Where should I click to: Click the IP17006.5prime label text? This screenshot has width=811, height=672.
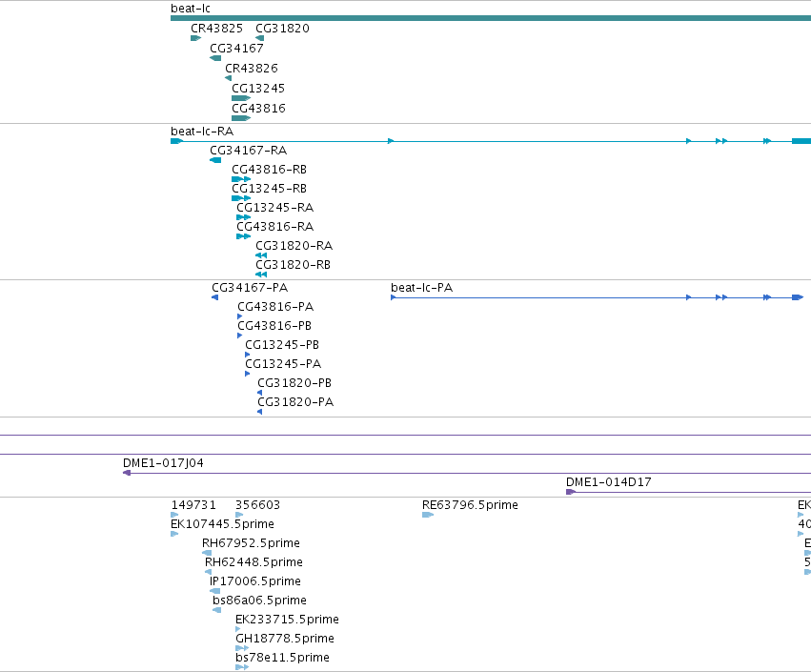[x=255, y=581]
